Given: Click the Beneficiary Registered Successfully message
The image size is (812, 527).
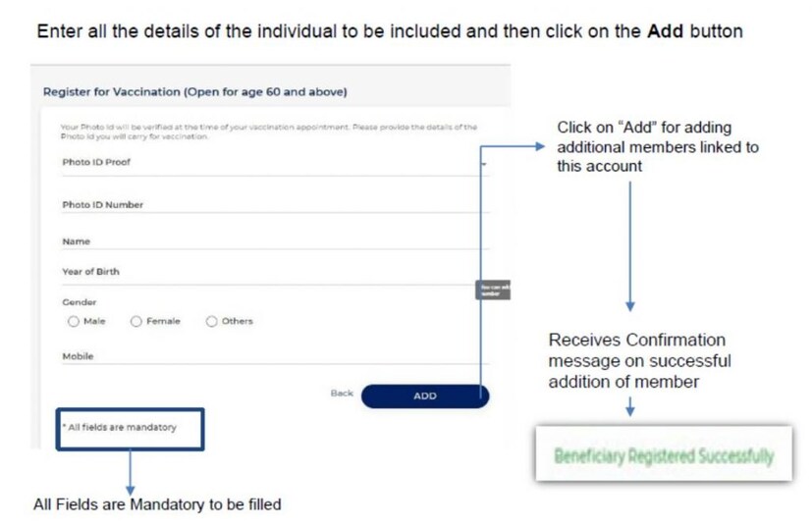Looking at the screenshot, I should point(664,456).
